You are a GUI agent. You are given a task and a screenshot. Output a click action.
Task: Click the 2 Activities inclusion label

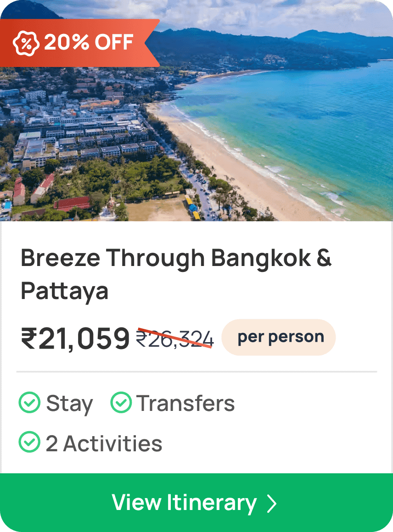104,443
